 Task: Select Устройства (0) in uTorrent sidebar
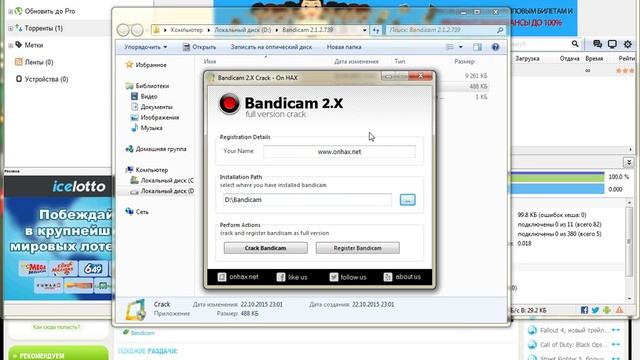coord(46,79)
